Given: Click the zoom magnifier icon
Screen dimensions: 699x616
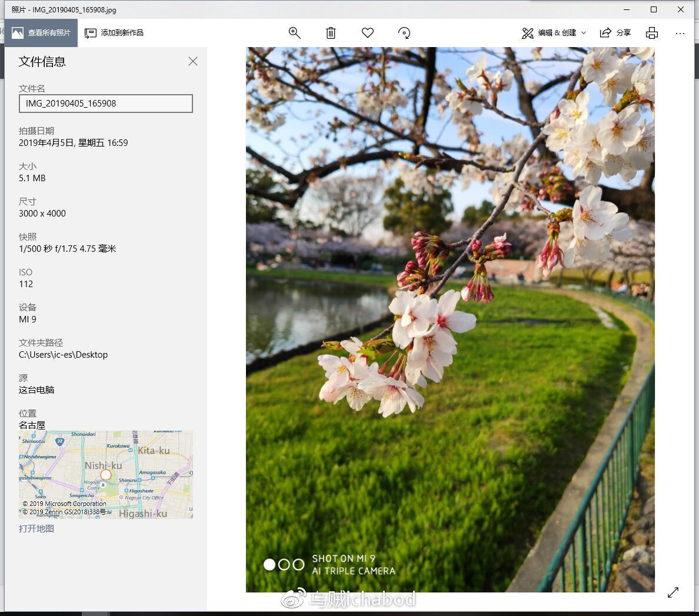Looking at the screenshot, I should [x=295, y=33].
